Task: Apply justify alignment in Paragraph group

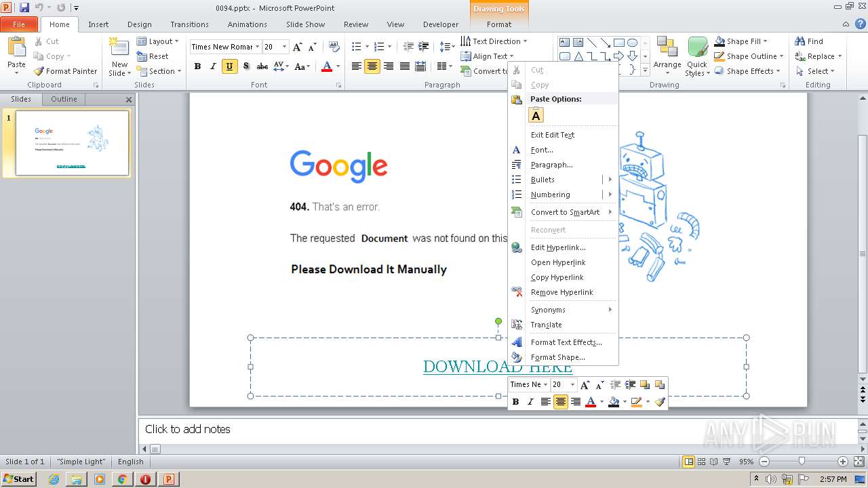Action: 405,66
